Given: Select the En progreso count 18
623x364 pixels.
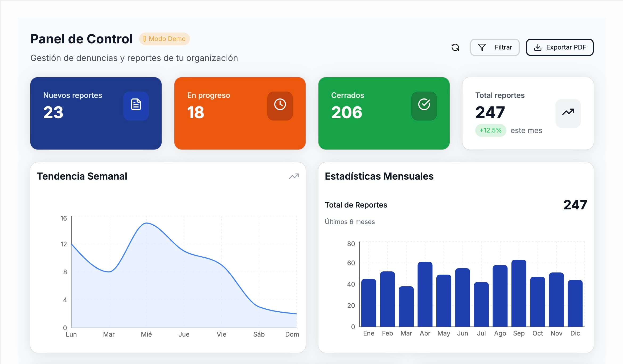Looking at the screenshot, I should point(196,112).
